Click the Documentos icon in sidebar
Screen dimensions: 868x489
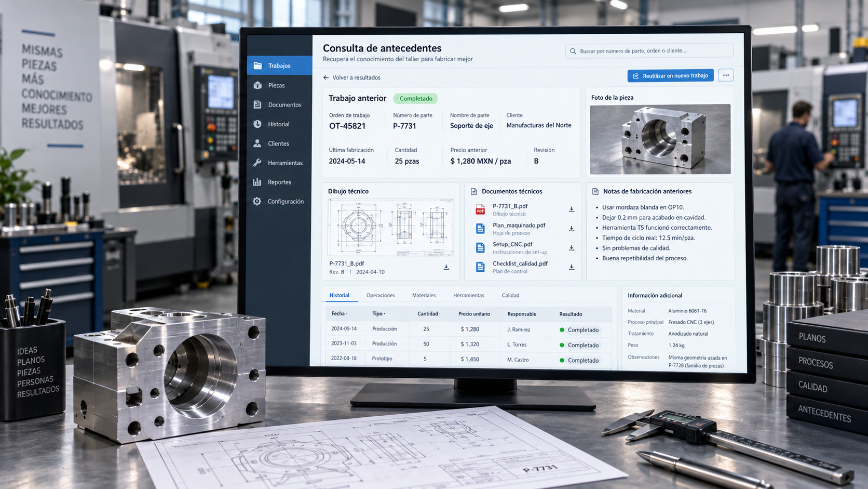(x=257, y=104)
